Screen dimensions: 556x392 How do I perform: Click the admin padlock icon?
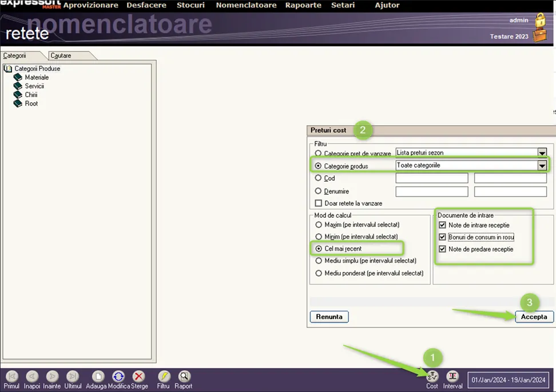click(541, 20)
